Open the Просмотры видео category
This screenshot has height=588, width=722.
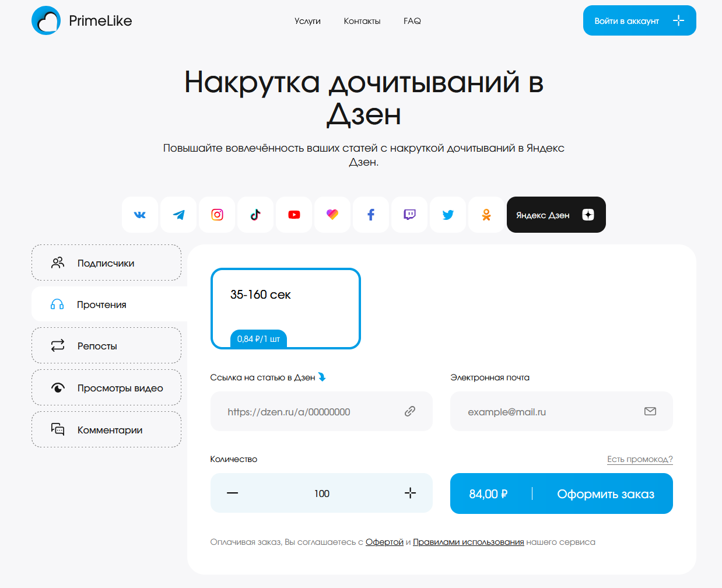coord(106,387)
